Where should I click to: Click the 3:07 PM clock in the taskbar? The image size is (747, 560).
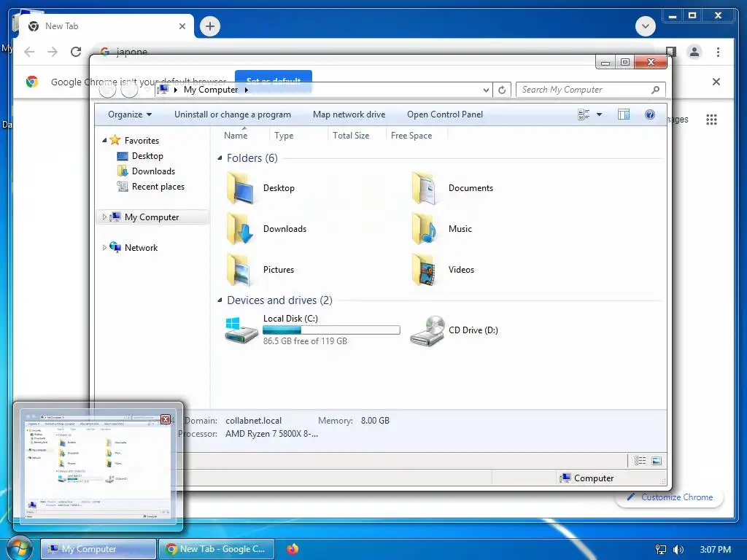[x=715, y=550]
